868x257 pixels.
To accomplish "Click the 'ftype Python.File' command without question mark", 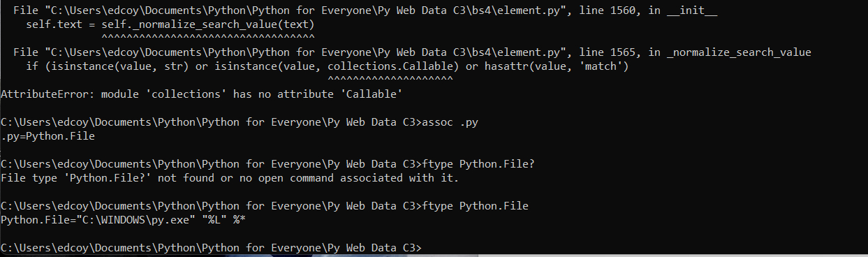I will 476,205.
